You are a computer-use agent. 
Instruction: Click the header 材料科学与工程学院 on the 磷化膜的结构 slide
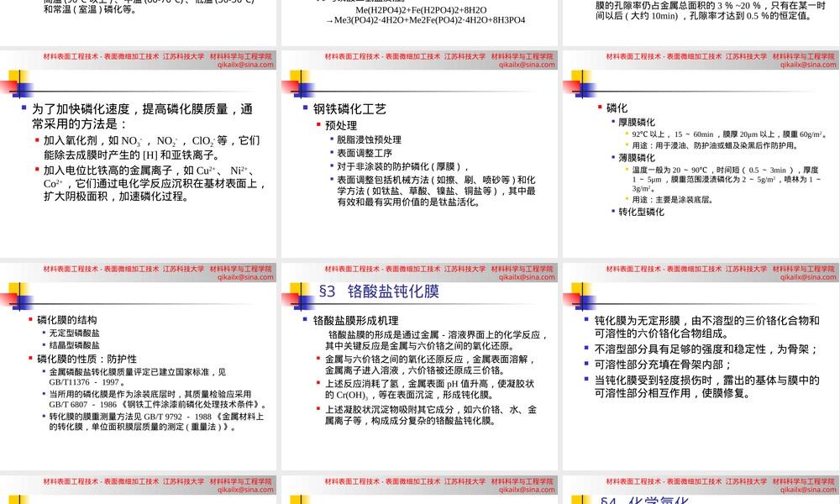point(241,269)
